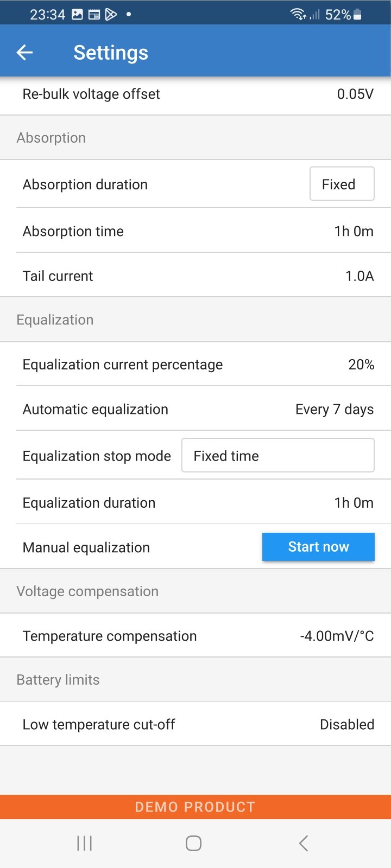Image resolution: width=391 pixels, height=868 pixels.
Task: Edit the Re-bulk voltage offset value
Action: point(355,94)
